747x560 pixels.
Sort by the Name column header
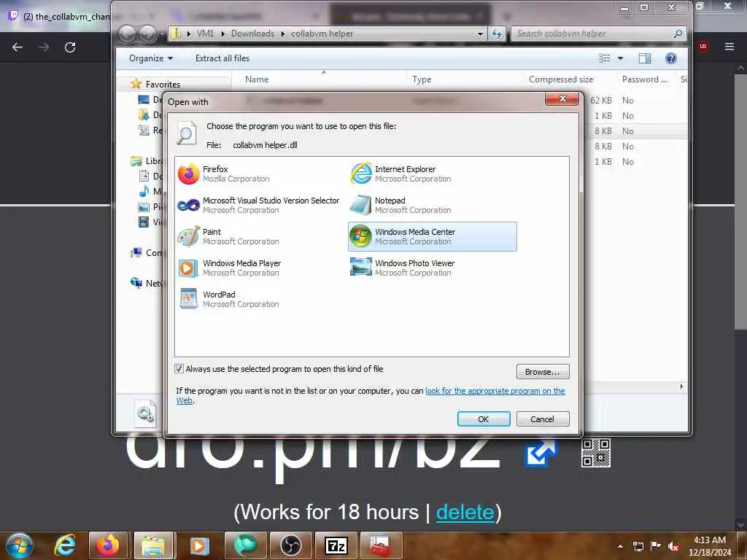(257, 79)
